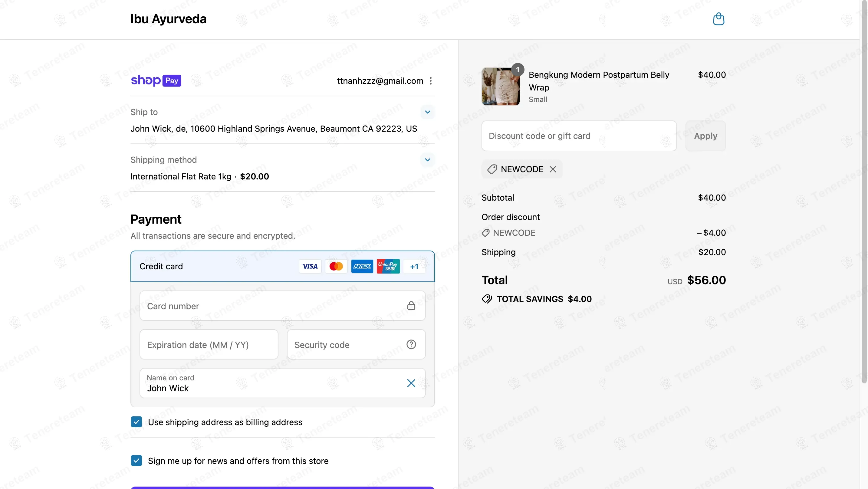The width and height of the screenshot is (868, 489).
Task: Open the account options three-dot menu
Action: tap(431, 81)
